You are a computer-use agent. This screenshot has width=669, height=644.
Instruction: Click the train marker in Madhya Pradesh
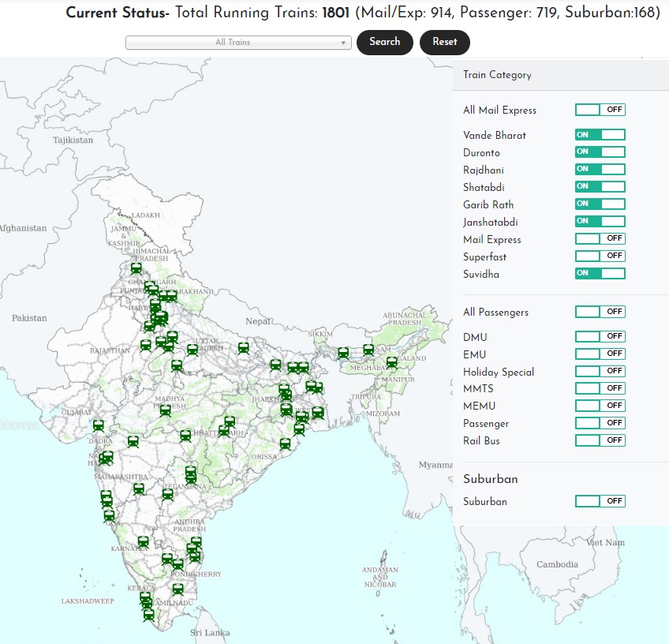[x=166, y=411]
